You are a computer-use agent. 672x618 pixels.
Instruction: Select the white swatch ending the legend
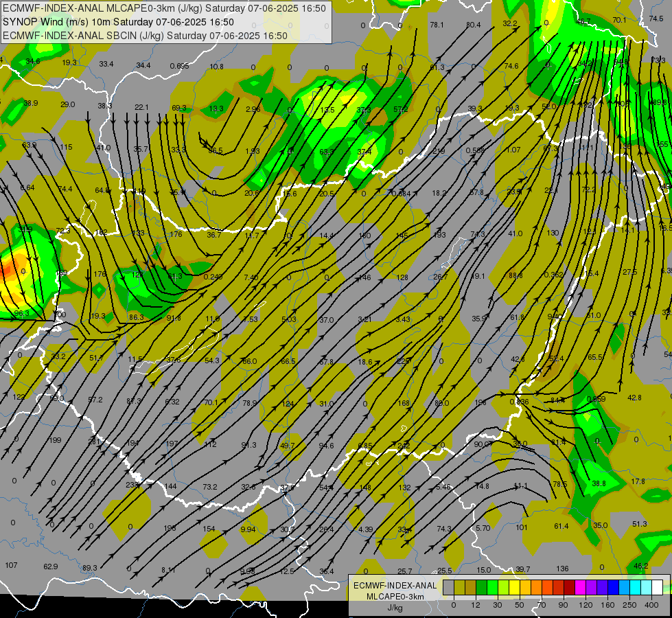657,588
